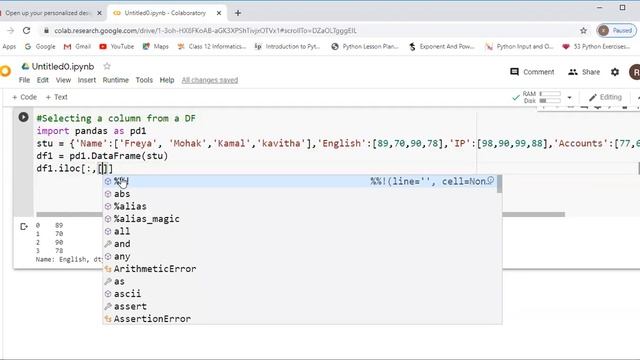Choose the 'as' keyword suggestion
Screen dimensions: 640x360
[302, 281]
